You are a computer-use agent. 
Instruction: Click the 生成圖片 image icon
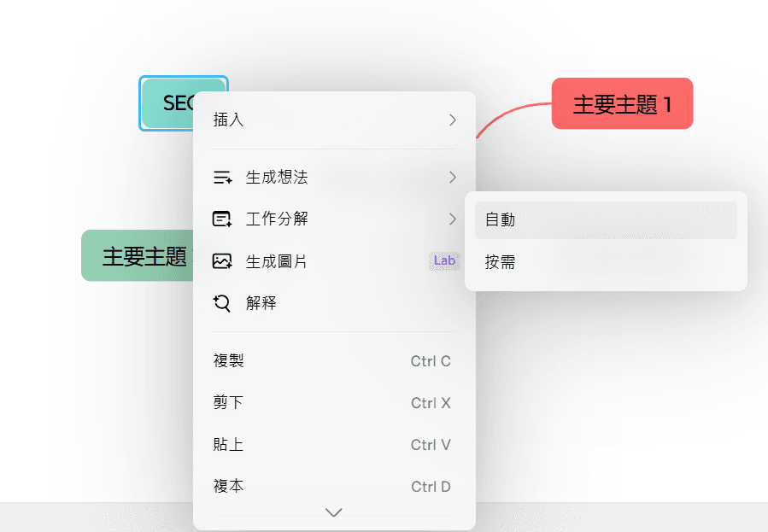tap(222, 260)
